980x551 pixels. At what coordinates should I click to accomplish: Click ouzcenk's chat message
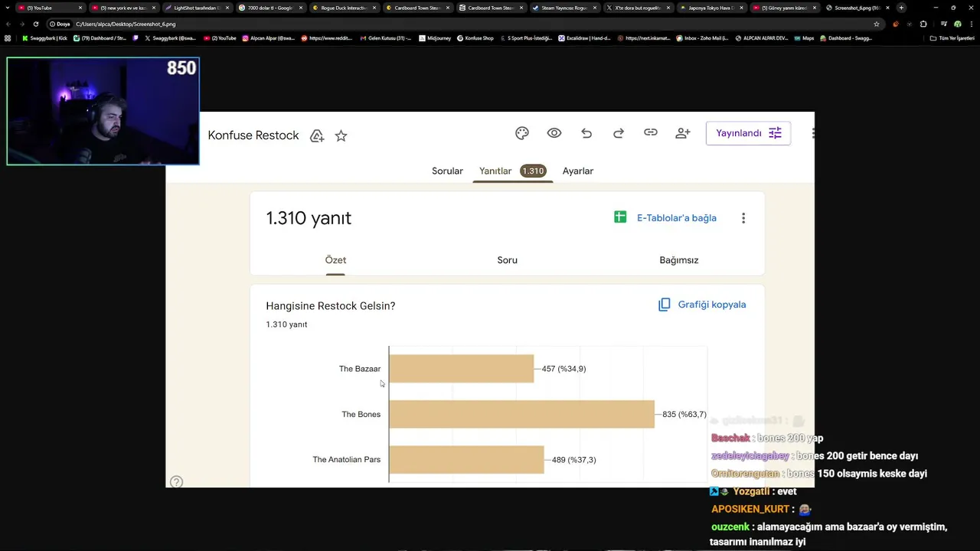[829, 534]
